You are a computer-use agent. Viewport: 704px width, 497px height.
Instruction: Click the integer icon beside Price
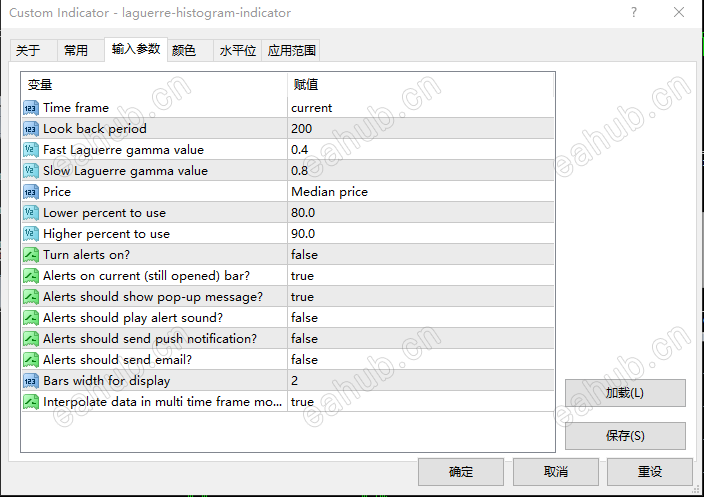coord(31,192)
